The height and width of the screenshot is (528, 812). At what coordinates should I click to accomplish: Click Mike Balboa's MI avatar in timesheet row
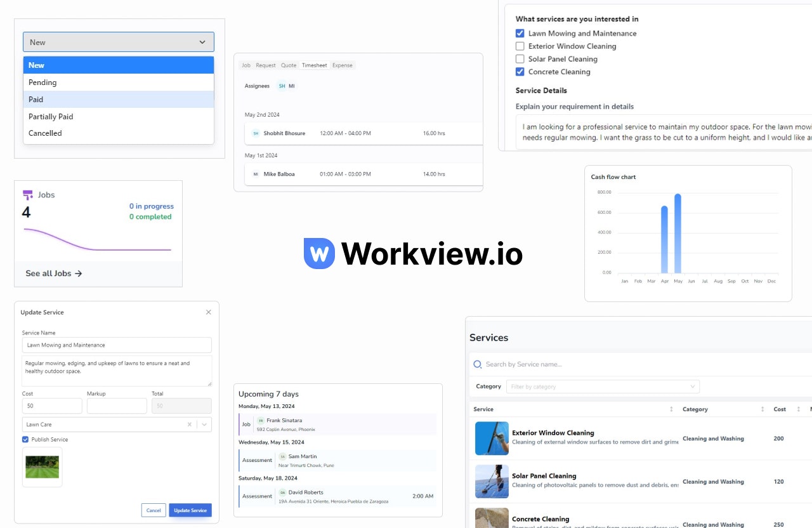pos(256,174)
